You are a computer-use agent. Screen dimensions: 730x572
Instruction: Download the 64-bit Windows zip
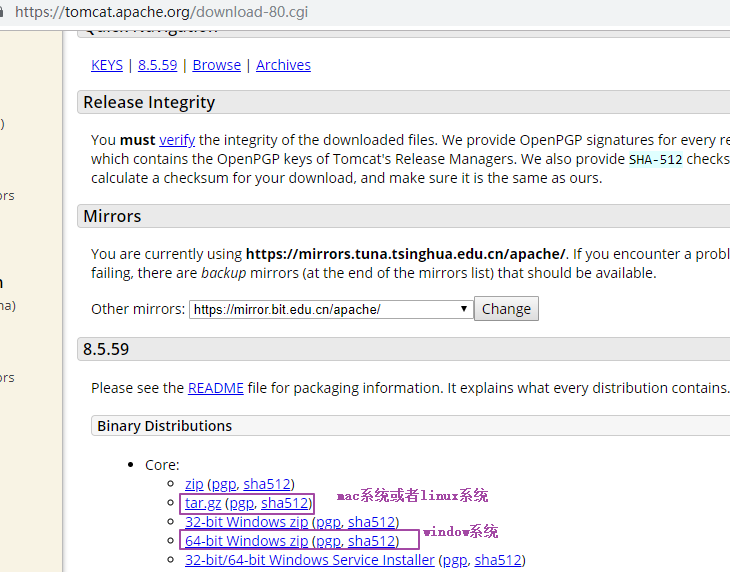(246, 541)
